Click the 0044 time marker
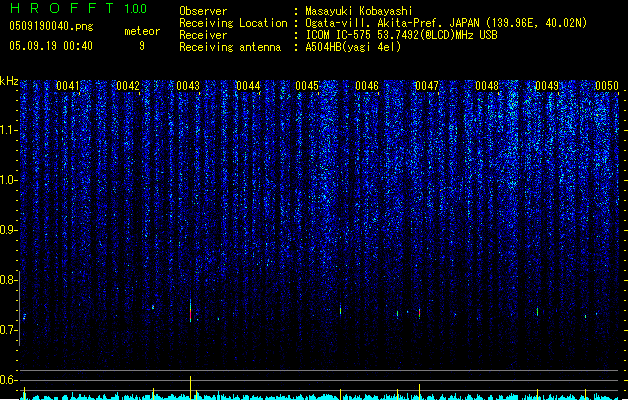Screen dimensions: 629x400 point(248,86)
